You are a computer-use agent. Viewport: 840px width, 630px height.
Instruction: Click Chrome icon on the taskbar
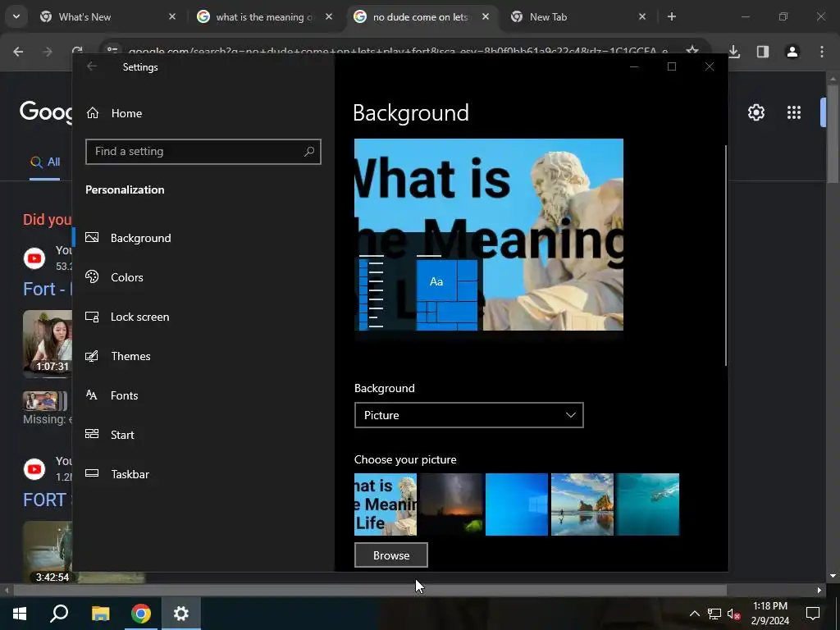tap(141, 614)
